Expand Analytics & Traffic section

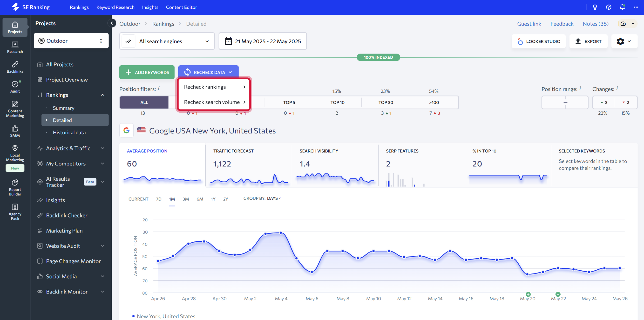pyautogui.click(x=102, y=148)
